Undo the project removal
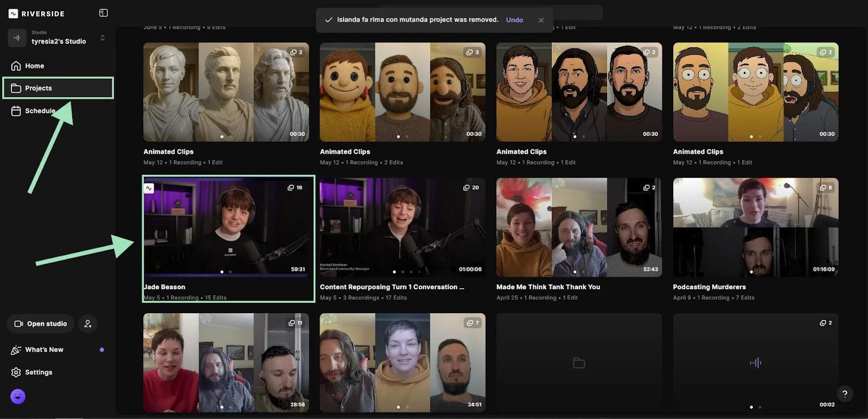 514,20
